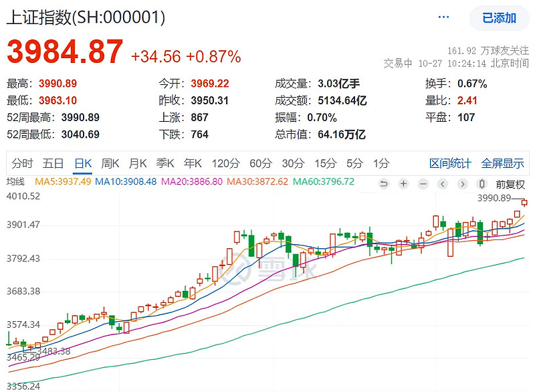The height and width of the screenshot is (392, 535).
Task: Switch to the 5分 chart tab
Action: click(x=354, y=163)
